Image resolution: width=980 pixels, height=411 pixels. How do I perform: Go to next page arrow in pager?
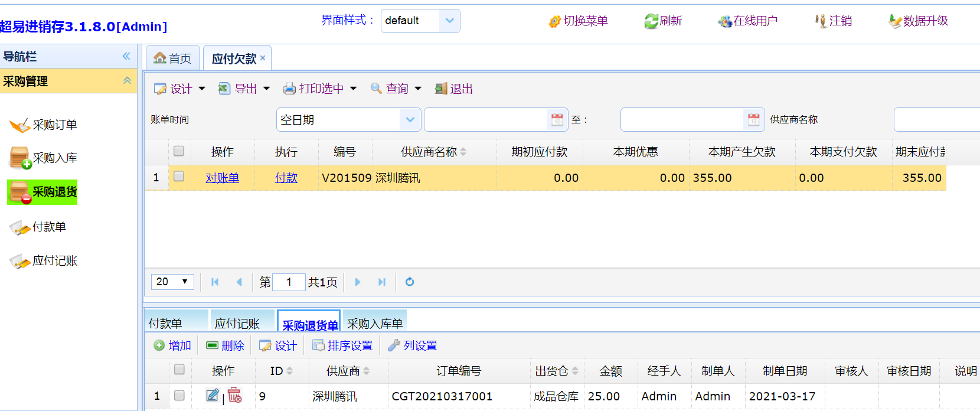(x=358, y=282)
